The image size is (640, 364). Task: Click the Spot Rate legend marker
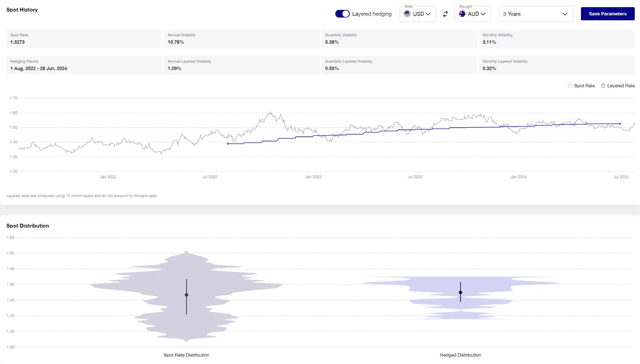tap(570, 86)
